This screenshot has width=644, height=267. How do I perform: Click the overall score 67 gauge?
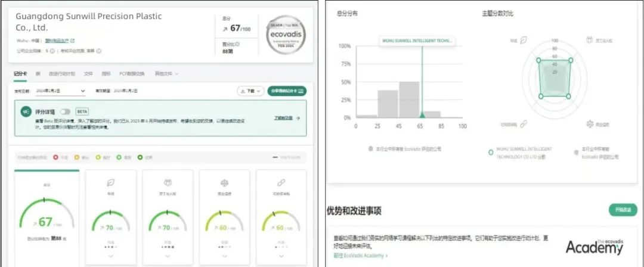(x=45, y=221)
